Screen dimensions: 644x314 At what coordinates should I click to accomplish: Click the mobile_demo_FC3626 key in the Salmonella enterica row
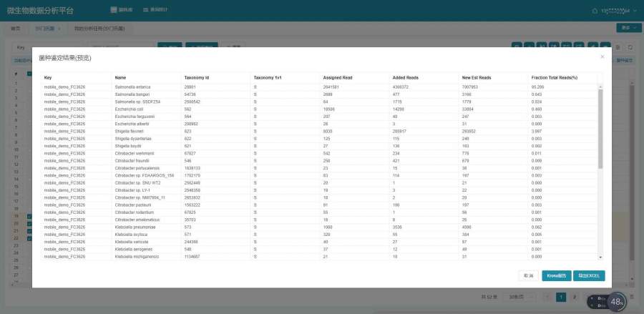(x=64, y=87)
